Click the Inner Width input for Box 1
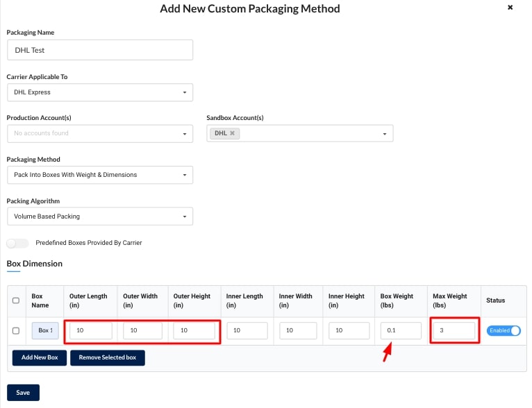The height and width of the screenshot is (408, 532). click(298, 331)
